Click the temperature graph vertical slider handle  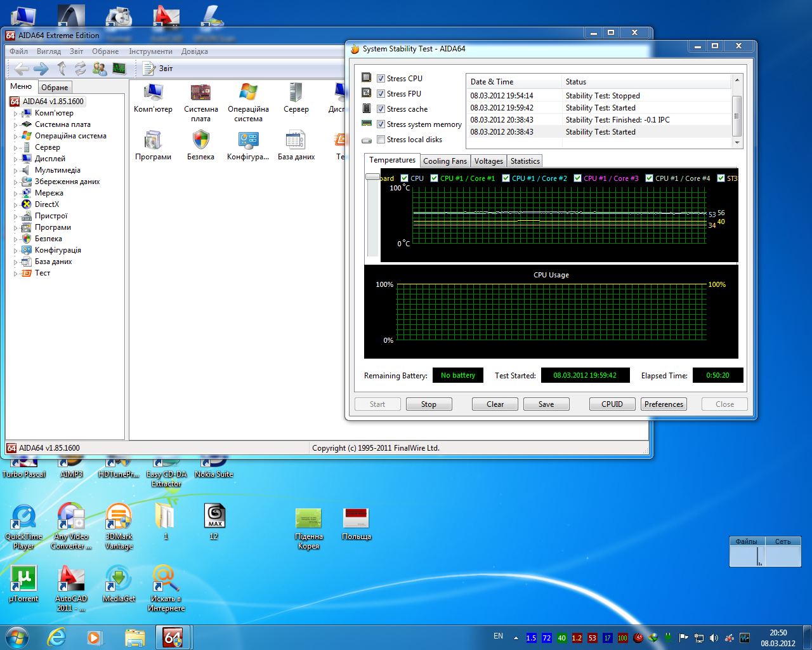(372, 177)
